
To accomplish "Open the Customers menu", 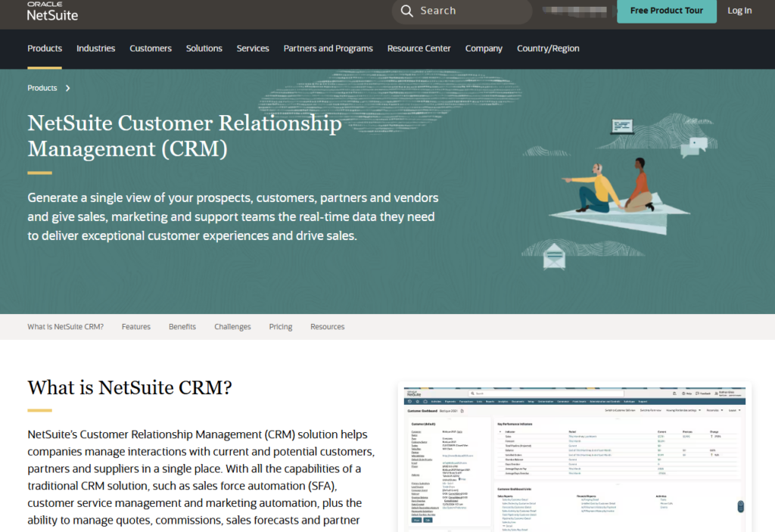I will tap(151, 48).
